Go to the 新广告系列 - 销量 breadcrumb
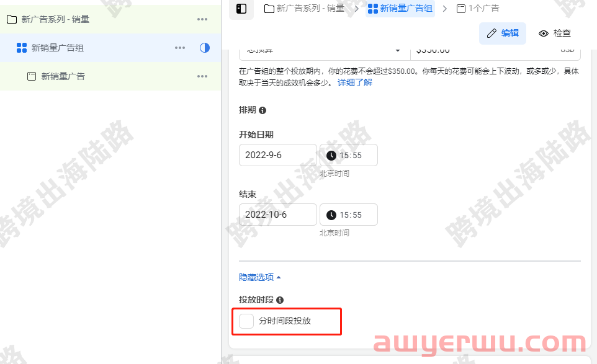Image resolution: width=597 pixels, height=364 pixels. [304, 8]
